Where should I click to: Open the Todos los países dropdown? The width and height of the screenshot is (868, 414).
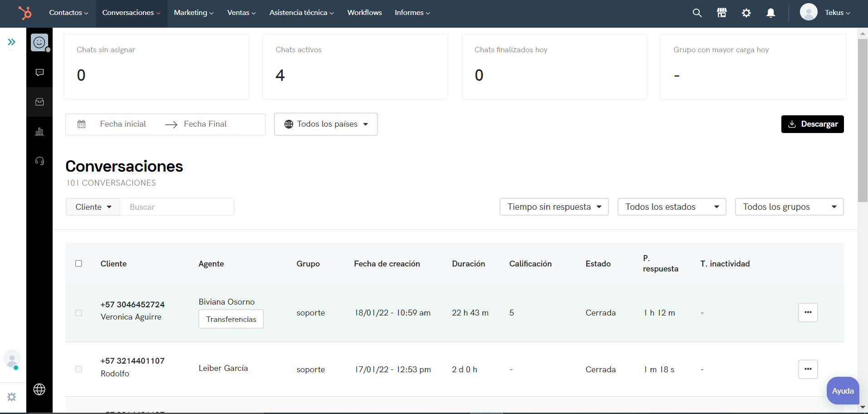[326, 124]
